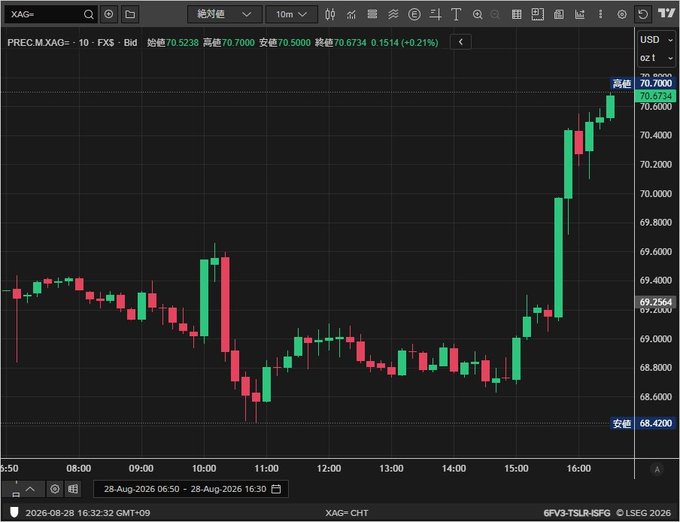This screenshot has width=680, height=522.
Task: Click the 2026-08-28 16:32:32 GMT+09 timestamp
Action: [x=88, y=513]
